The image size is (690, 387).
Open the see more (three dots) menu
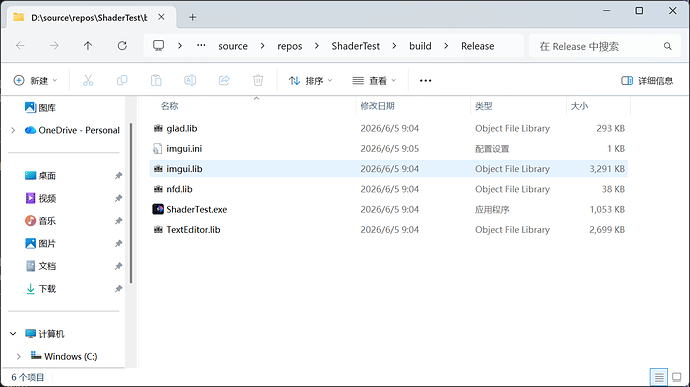[x=426, y=81]
